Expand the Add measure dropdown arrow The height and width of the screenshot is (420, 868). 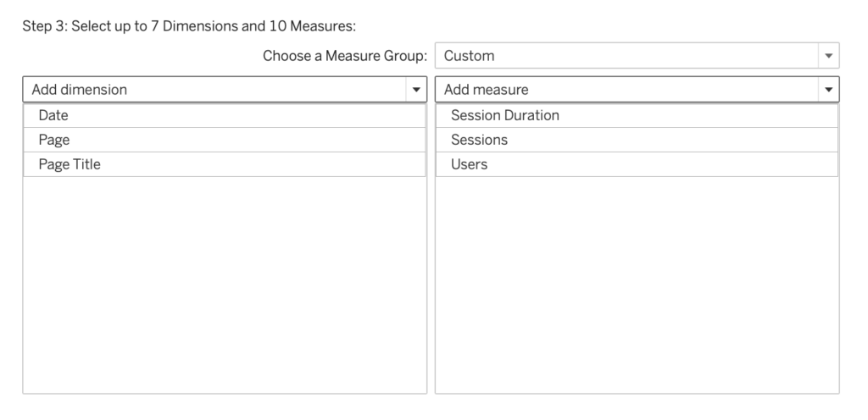click(x=828, y=89)
